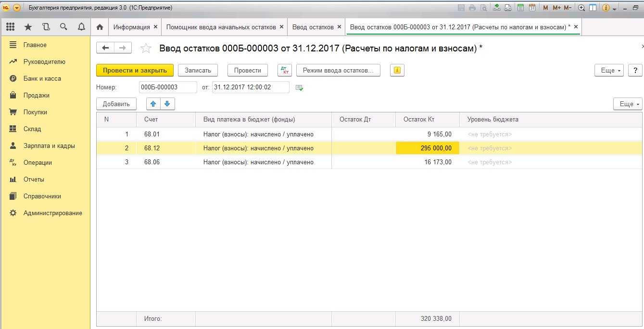Open the Режим ввода остатков menu
This screenshot has width=644, height=329.
(x=338, y=70)
